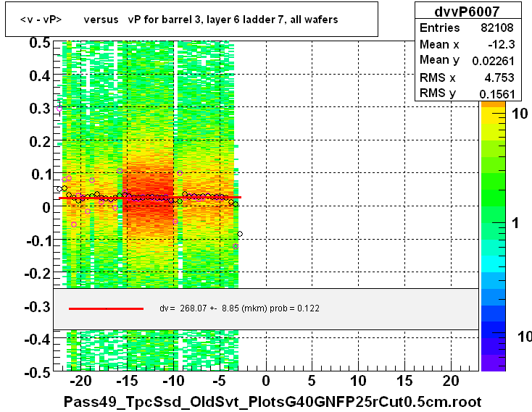Click y-axis label -0.4
The image size is (532, 412).
(x=37, y=339)
